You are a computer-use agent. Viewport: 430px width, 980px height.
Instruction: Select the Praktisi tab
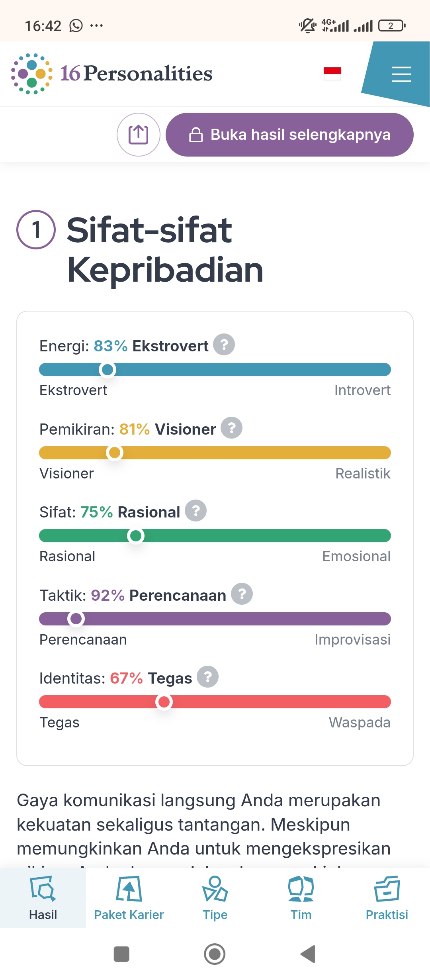point(387,898)
